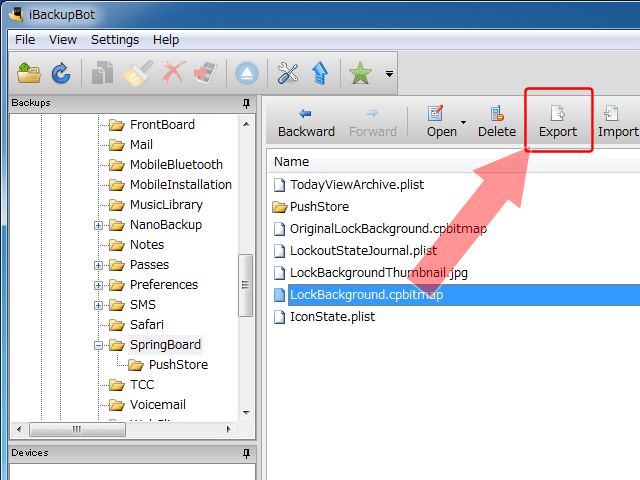Image resolution: width=640 pixels, height=480 pixels.
Task: Toggle the Devices panel pushpin
Action: click(x=246, y=453)
